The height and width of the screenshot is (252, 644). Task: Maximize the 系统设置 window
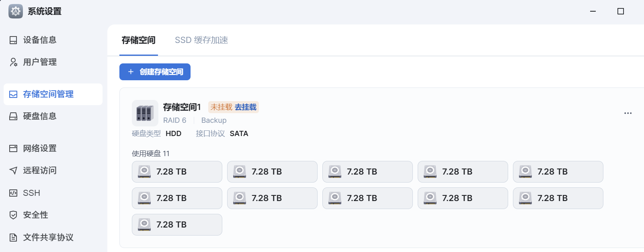[x=621, y=11]
